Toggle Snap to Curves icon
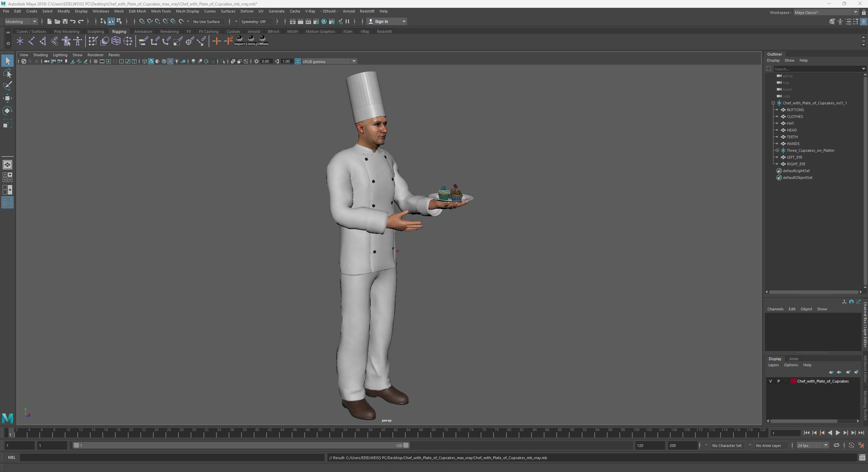The width and height of the screenshot is (868, 472). (150, 21)
